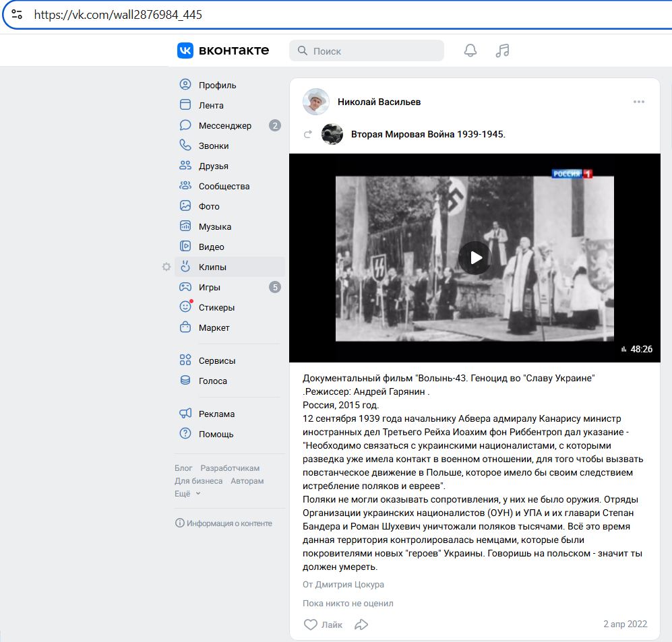Click the Видео sidebar icon
Screen dimensions: 672x642
185,246
